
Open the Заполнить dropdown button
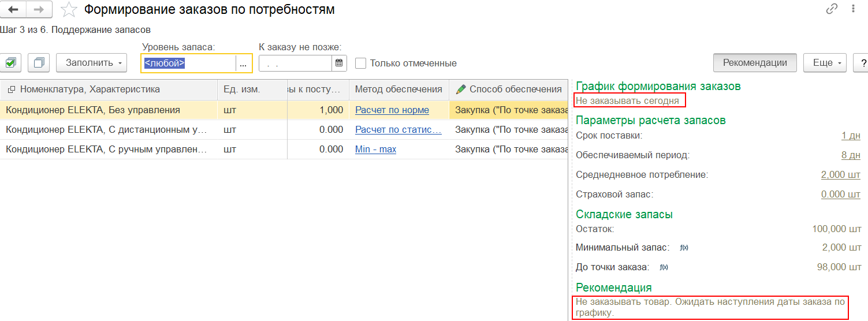tap(91, 63)
